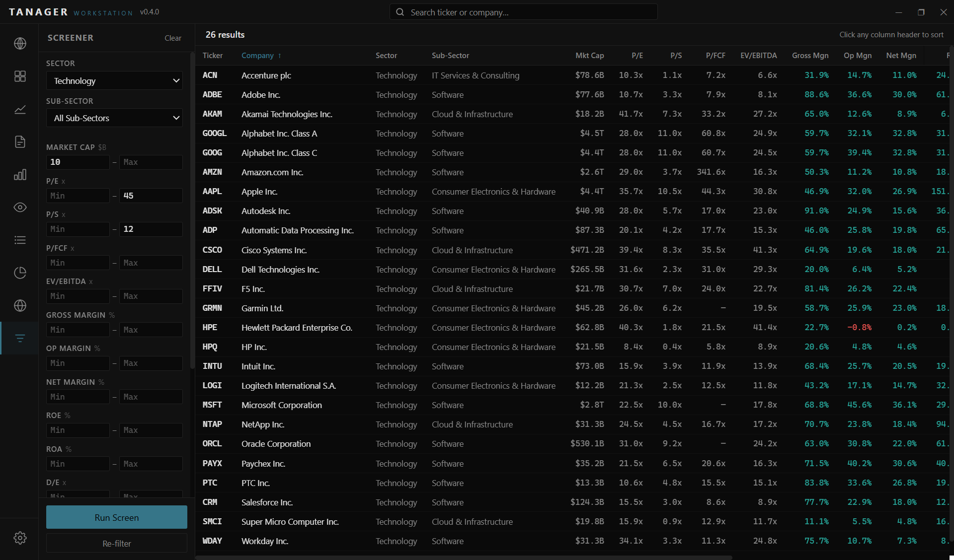954x560 pixels.
Task: Click the 26 results count label
Action: click(225, 35)
